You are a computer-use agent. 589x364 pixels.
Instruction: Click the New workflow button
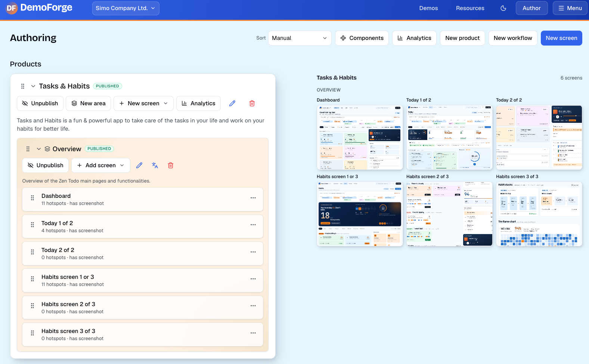(513, 38)
